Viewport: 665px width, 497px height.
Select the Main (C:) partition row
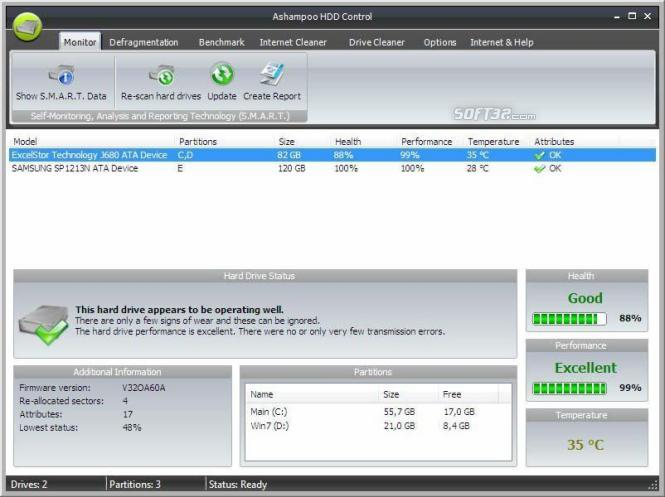(x=378, y=412)
